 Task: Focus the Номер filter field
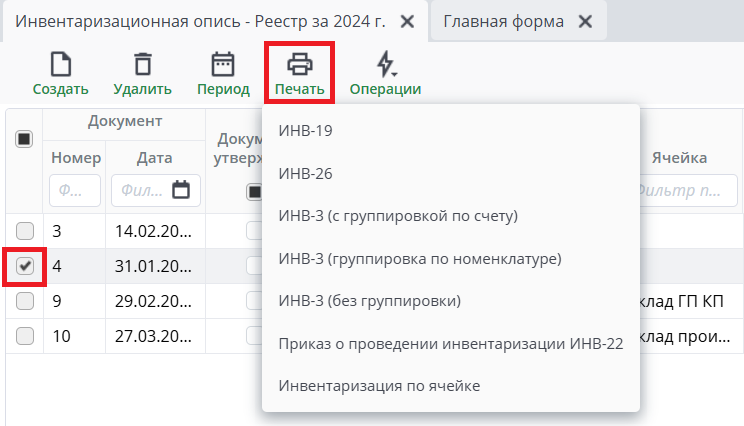[x=74, y=190]
